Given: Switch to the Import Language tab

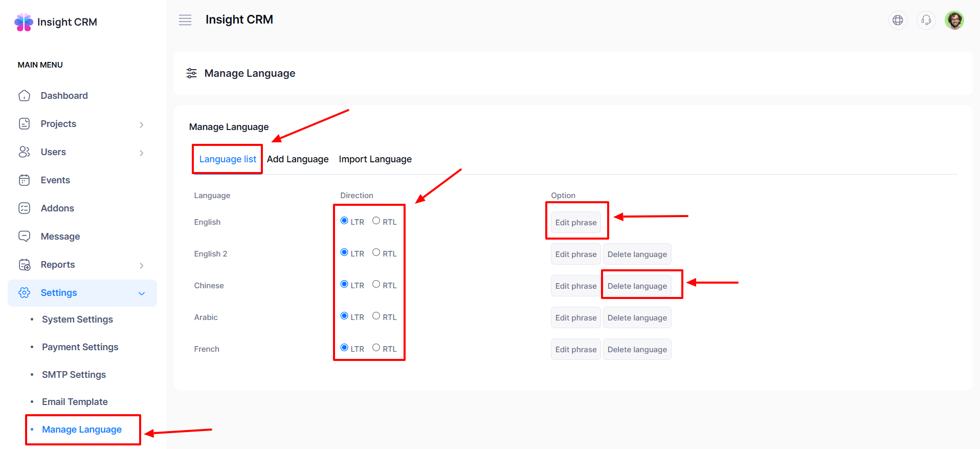Looking at the screenshot, I should (x=375, y=159).
